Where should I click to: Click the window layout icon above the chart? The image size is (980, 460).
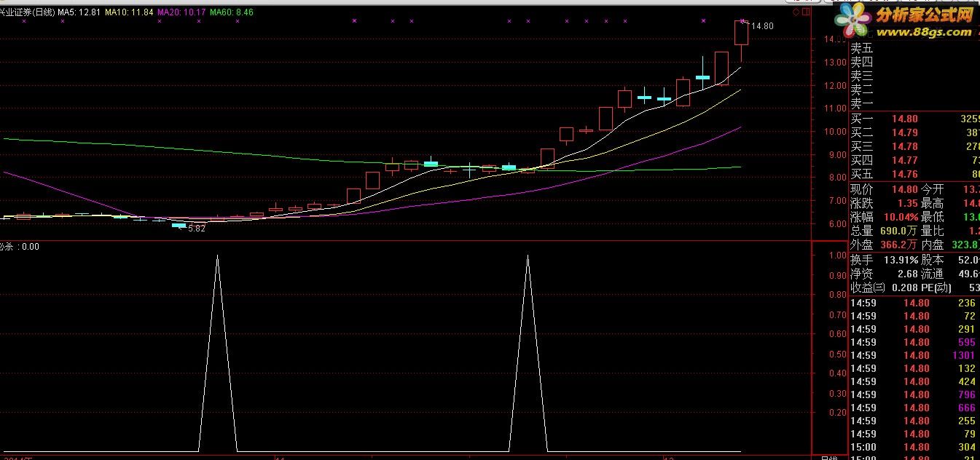[x=806, y=12]
